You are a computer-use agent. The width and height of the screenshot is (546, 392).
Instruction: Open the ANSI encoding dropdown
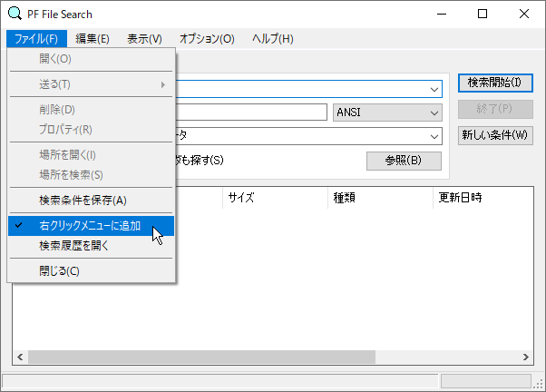tap(387, 113)
